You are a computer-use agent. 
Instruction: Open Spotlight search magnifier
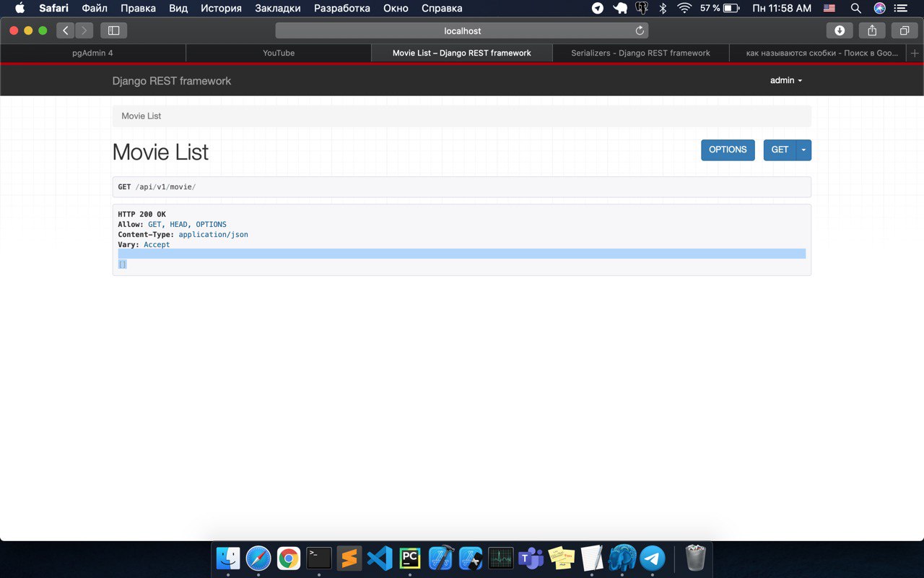pyautogui.click(x=856, y=9)
